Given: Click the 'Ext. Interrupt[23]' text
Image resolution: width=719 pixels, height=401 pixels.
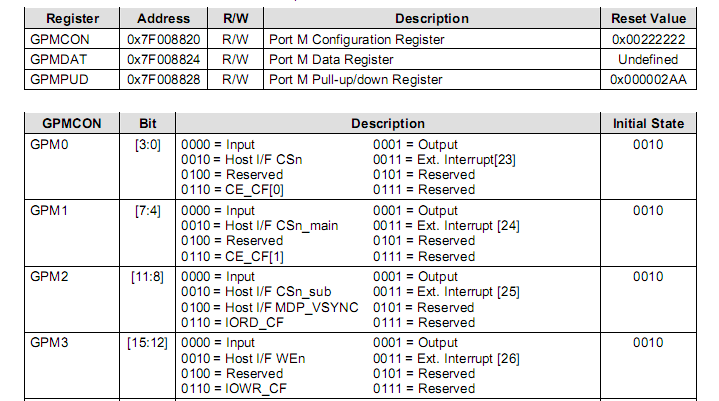Looking at the screenshot, I should (446, 160).
